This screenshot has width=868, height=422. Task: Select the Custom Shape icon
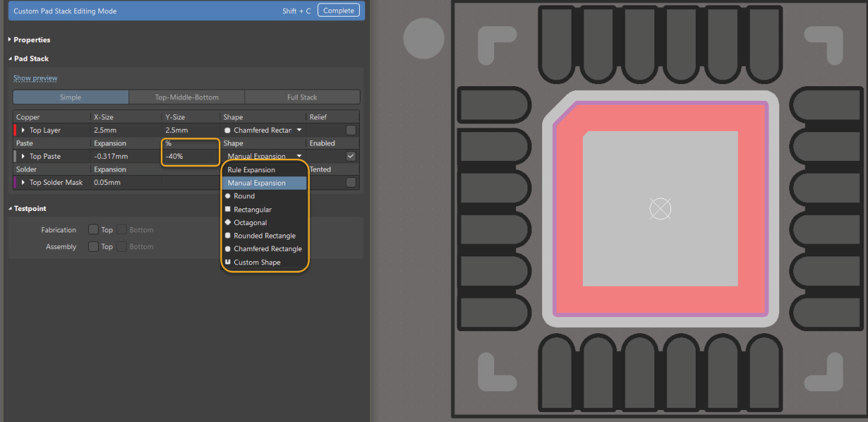(x=228, y=262)
